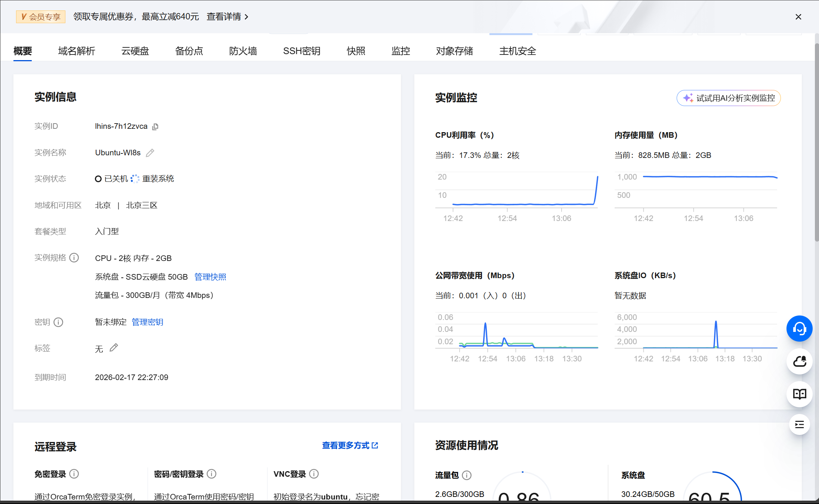Click 试试用AI分析实例监控 button
The image size is (819, 504).
point(728,98)
